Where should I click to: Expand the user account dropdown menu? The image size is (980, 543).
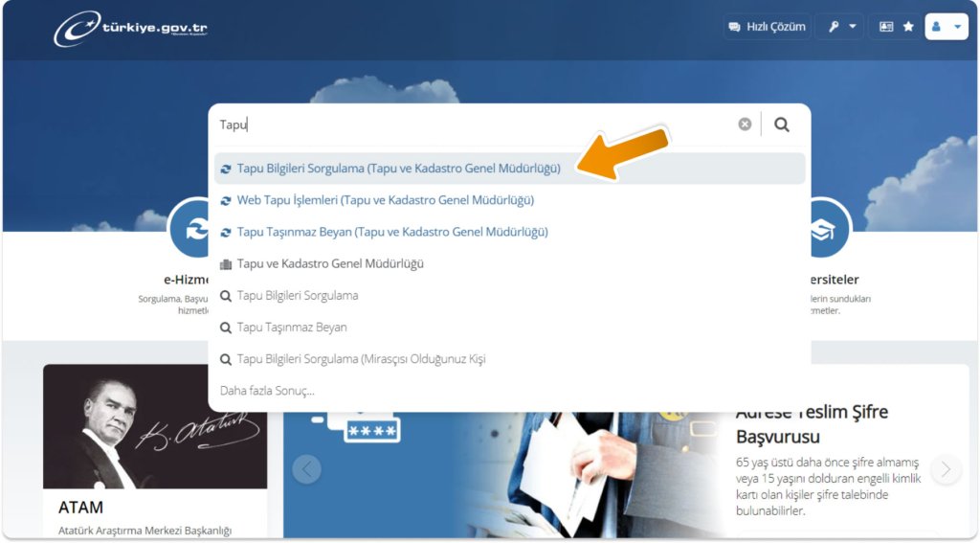(x=947, y=27)
